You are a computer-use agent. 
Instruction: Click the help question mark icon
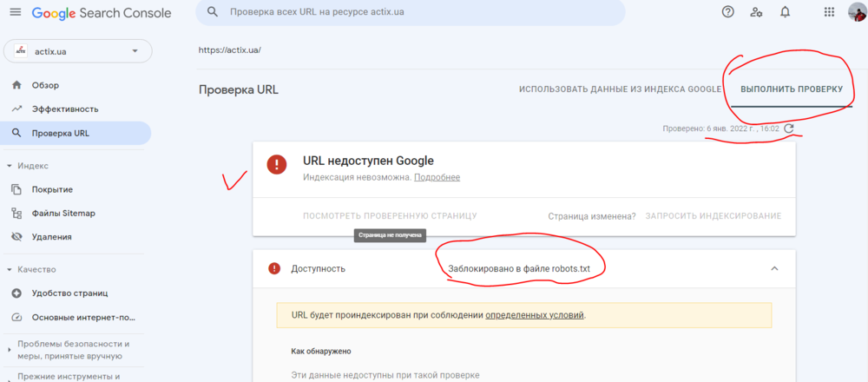(x=728, y=12)
